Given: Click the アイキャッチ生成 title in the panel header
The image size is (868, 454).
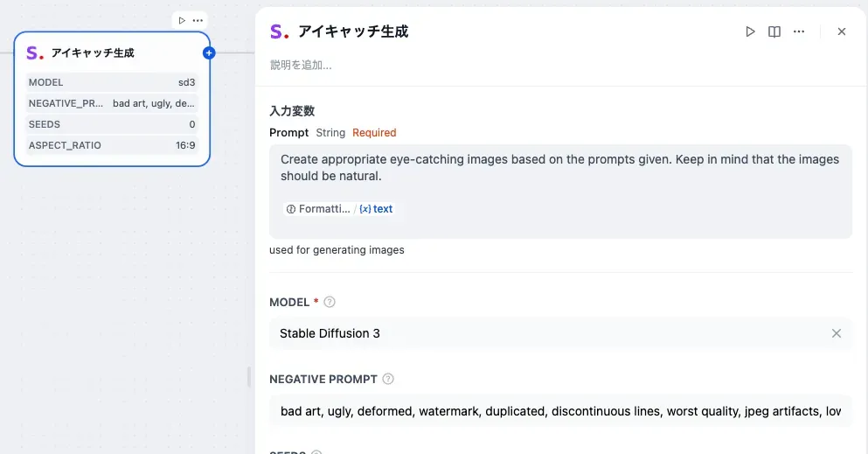Looking at the screenshot, I should [353, 31].
